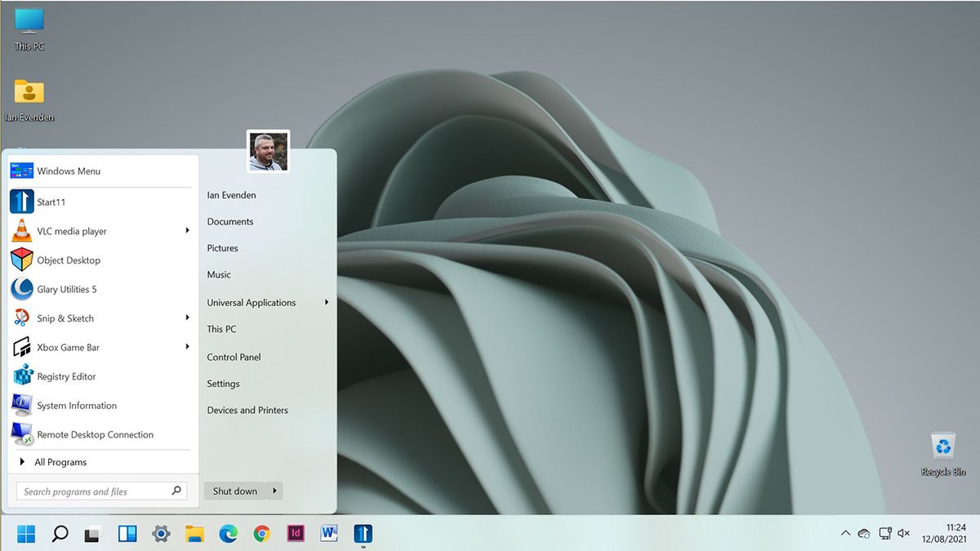Launch the Start11 app icon in list
The height and width of the screenshot is (551, 980).
[21, 202]
